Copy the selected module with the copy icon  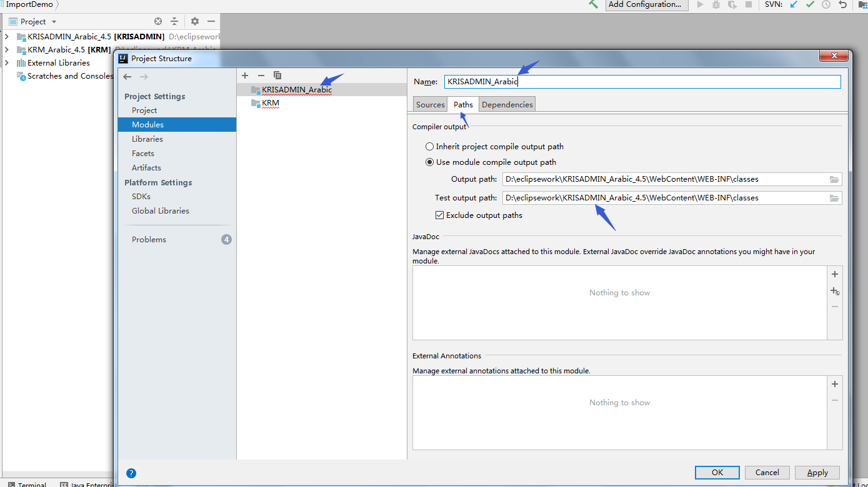click(x=277, y=76)
